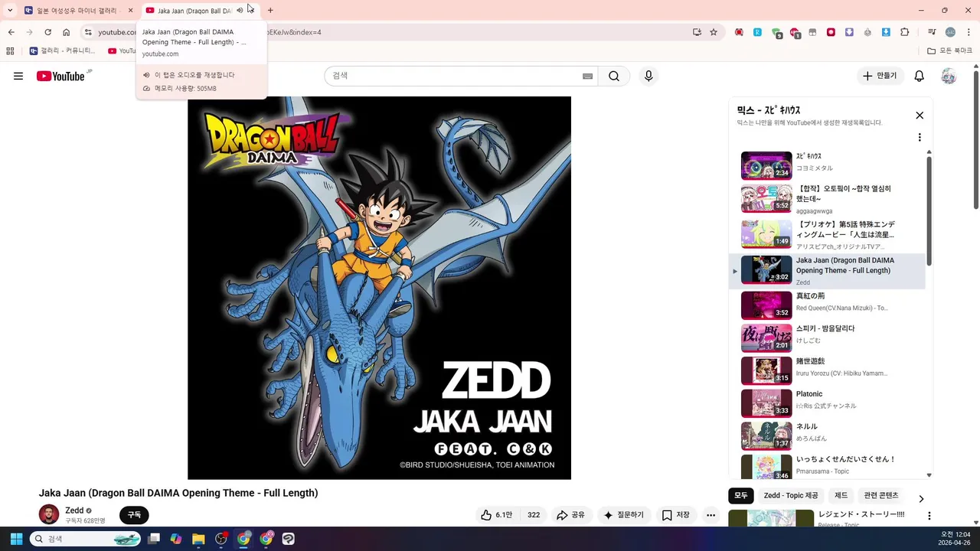This screenshot has width=980, height=551.
Task: Select the Zedd - Topic 제공 chip
Action: (x=791, y=496)
